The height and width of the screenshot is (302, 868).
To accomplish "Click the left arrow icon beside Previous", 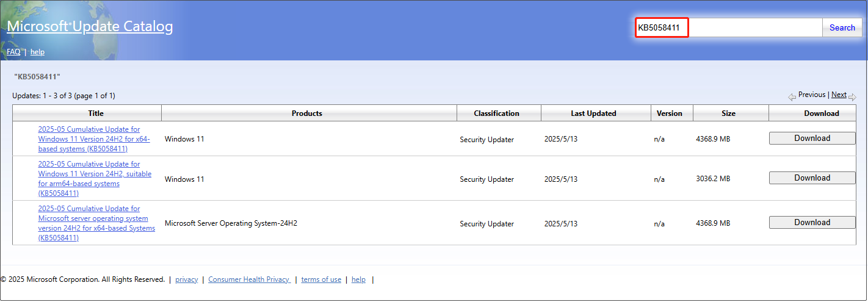I will coord(792,97).
